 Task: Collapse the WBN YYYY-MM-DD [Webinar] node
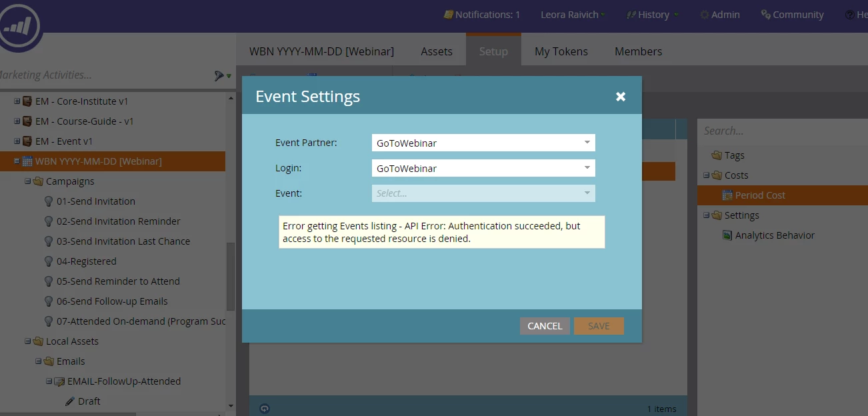click(x=17, y=161)
